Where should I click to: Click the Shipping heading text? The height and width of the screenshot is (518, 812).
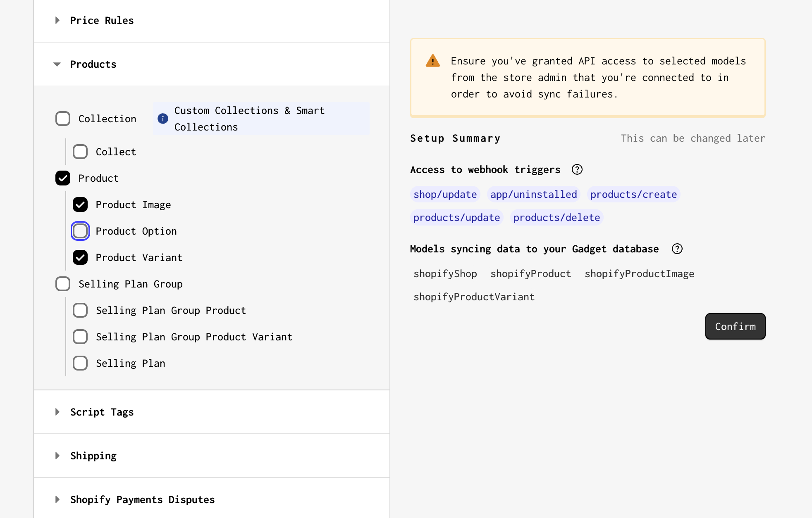[x=93, y=456]
